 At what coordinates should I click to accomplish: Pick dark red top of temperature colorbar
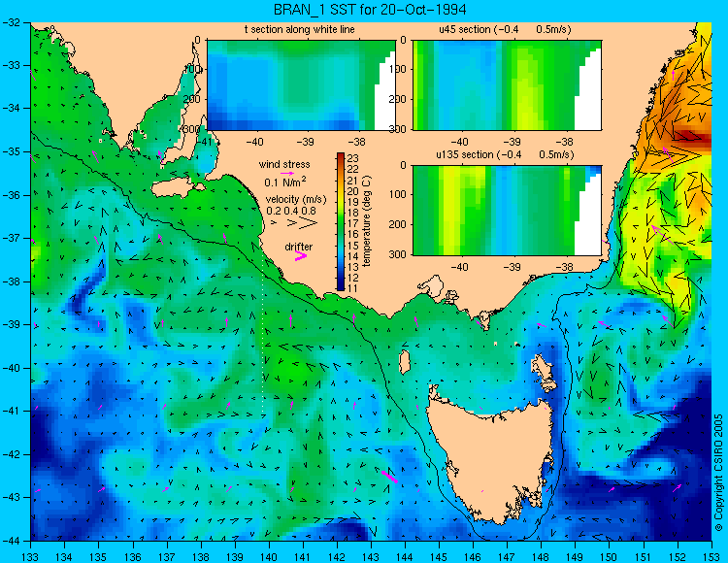point(341,157)
